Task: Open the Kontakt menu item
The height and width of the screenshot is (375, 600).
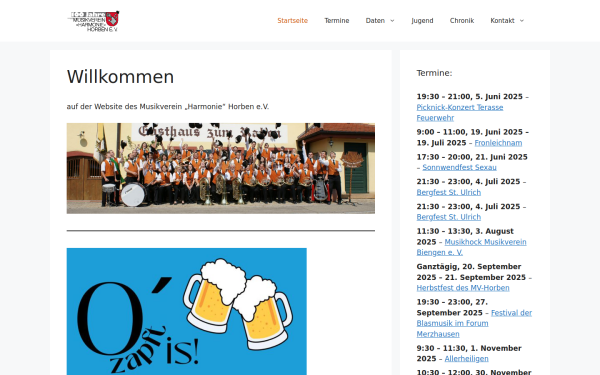Action: (x=502, y=21)
